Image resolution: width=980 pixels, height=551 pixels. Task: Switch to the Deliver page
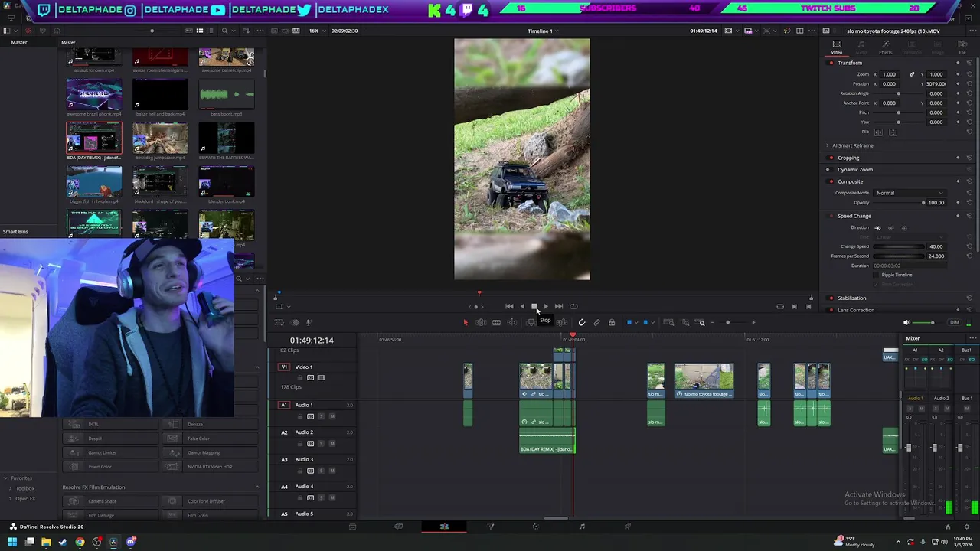click(x=628, y=527)
